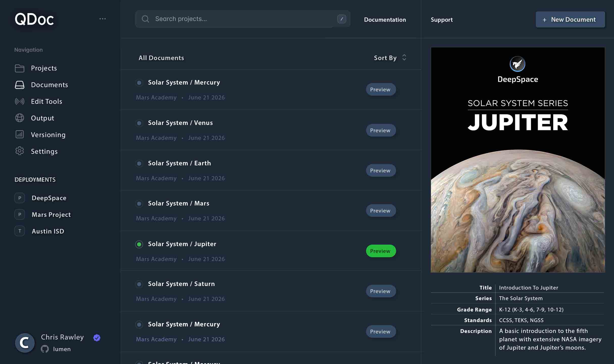614x364 pixels.
Task: Preview the Solar System / Earth document
Action: tap(381, 170)
